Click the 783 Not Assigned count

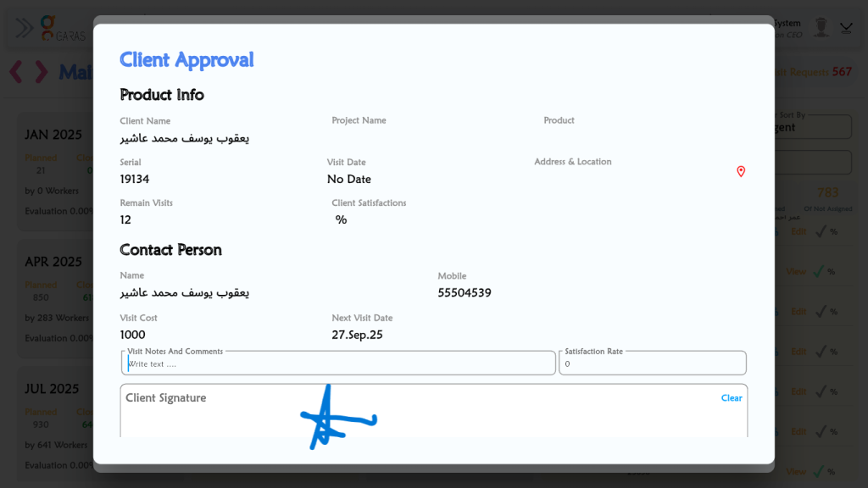827,193
